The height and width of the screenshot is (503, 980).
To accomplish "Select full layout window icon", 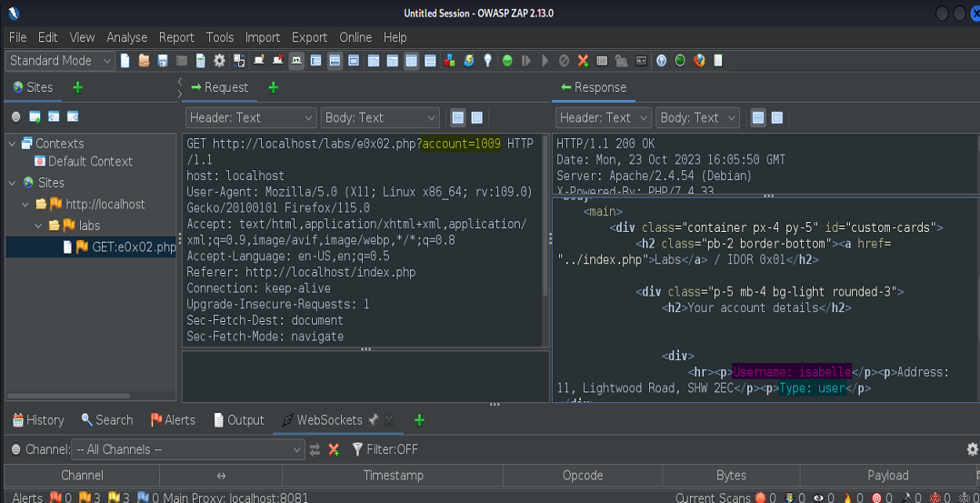I will coord(353,61).
